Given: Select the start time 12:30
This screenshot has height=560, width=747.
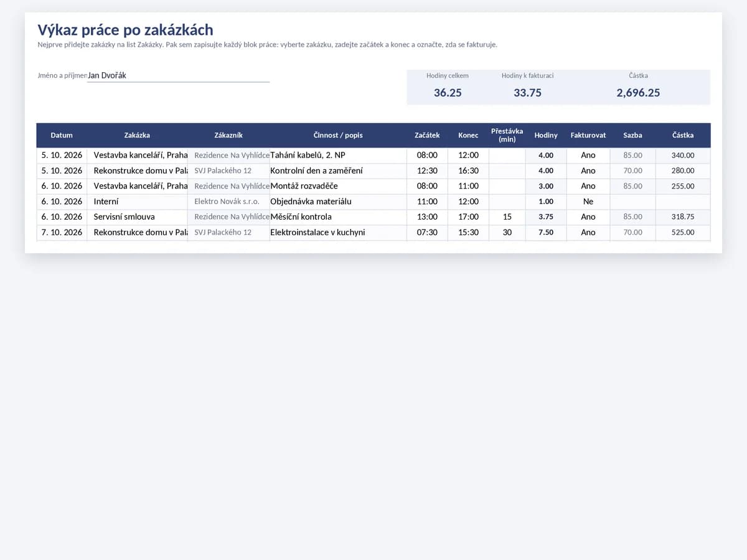Looking at the screenshot, I should coord(427,171).
